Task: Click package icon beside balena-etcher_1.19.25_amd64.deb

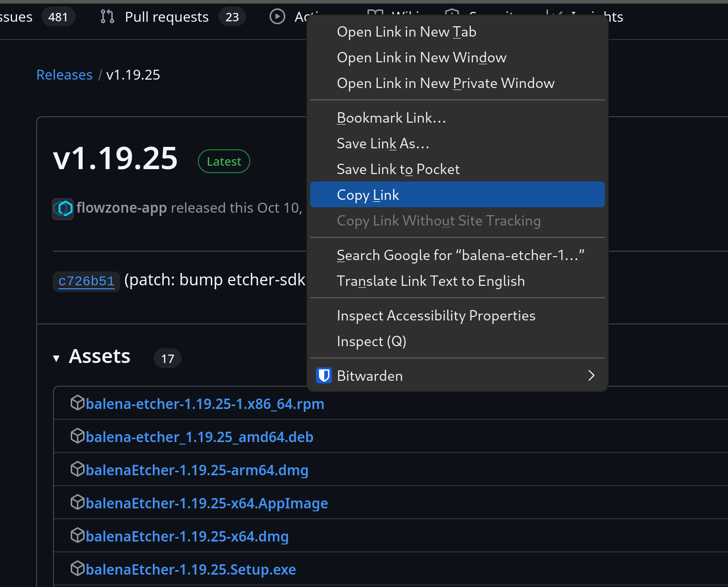Action: coord(78,436)
